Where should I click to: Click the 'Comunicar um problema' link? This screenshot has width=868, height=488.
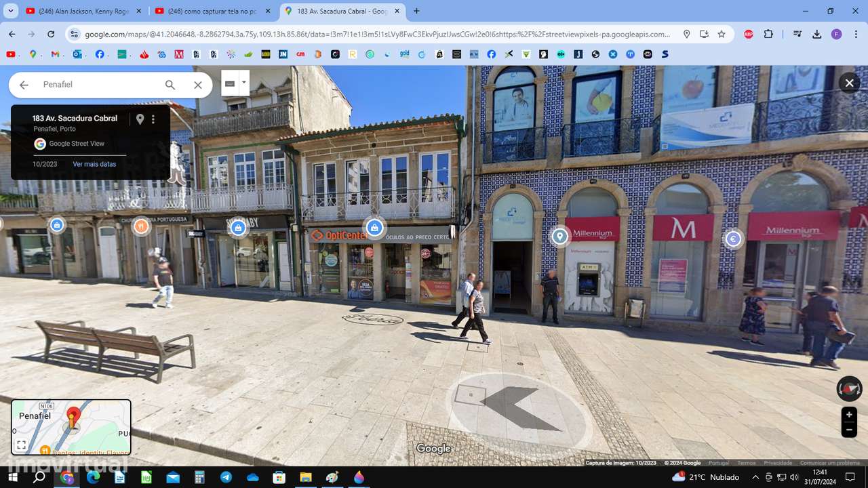tap(830, 462)
